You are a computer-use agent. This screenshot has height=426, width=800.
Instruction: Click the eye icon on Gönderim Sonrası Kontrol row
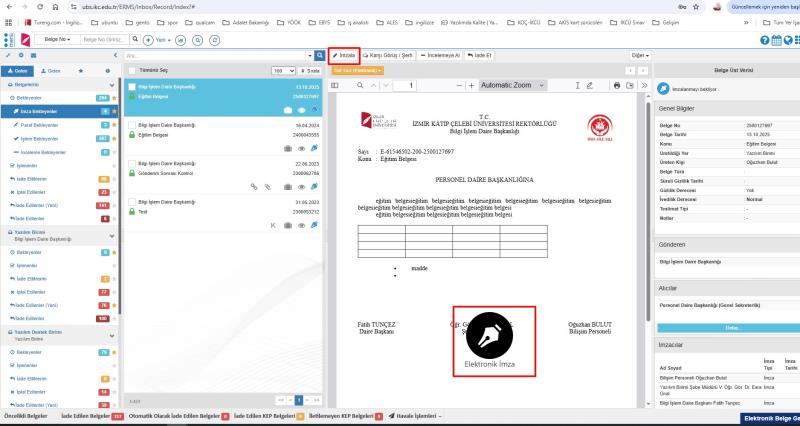[301, 186]
